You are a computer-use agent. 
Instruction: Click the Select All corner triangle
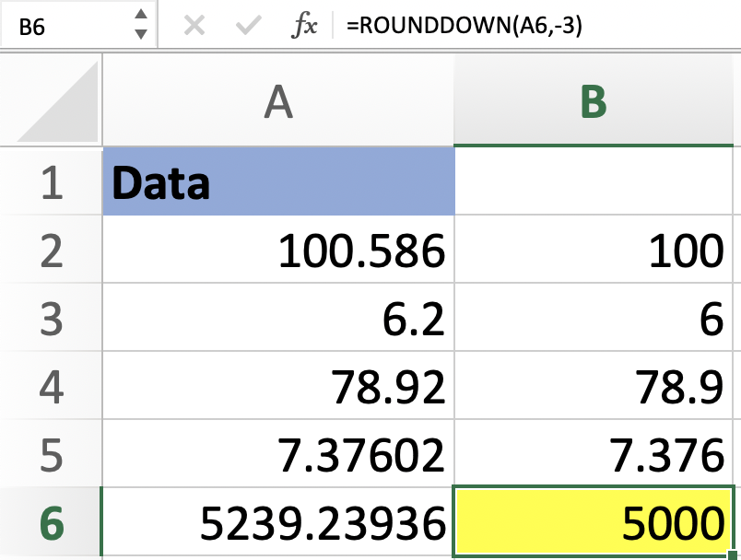[52, 103]
